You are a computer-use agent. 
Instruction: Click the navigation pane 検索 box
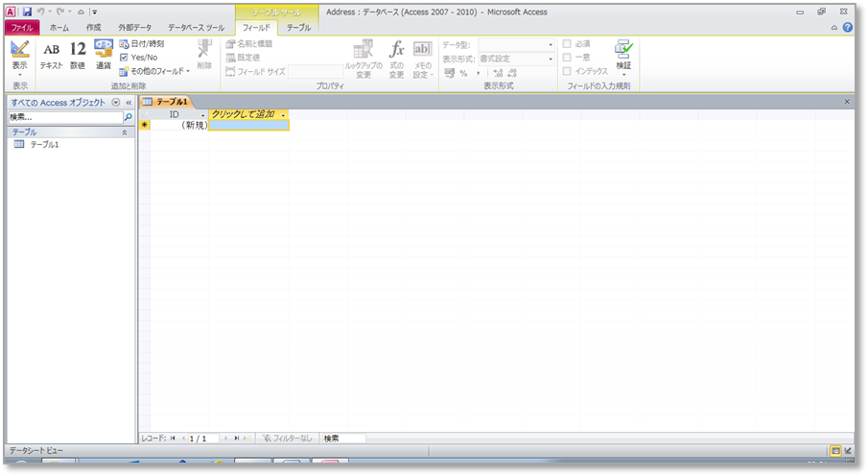(x=65, y=117)
